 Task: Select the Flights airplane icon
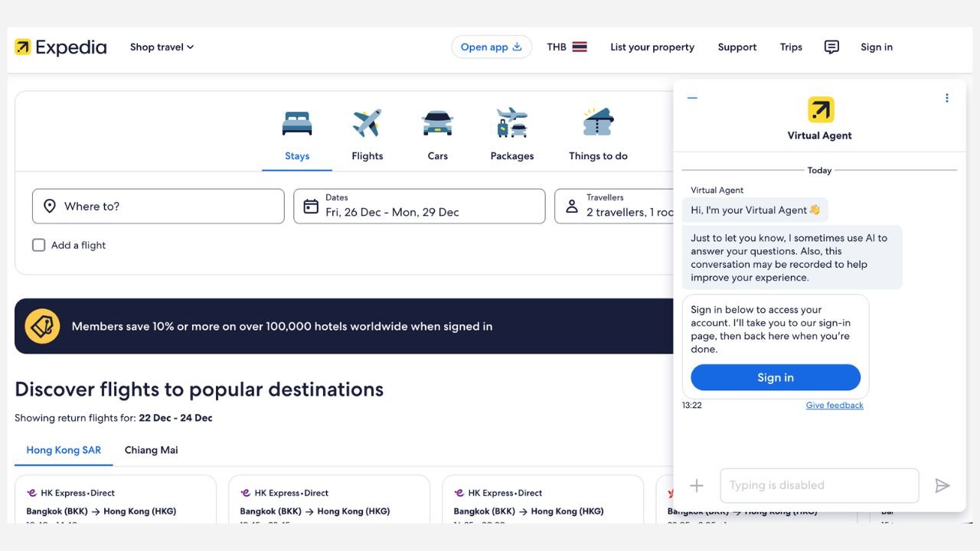367,123
